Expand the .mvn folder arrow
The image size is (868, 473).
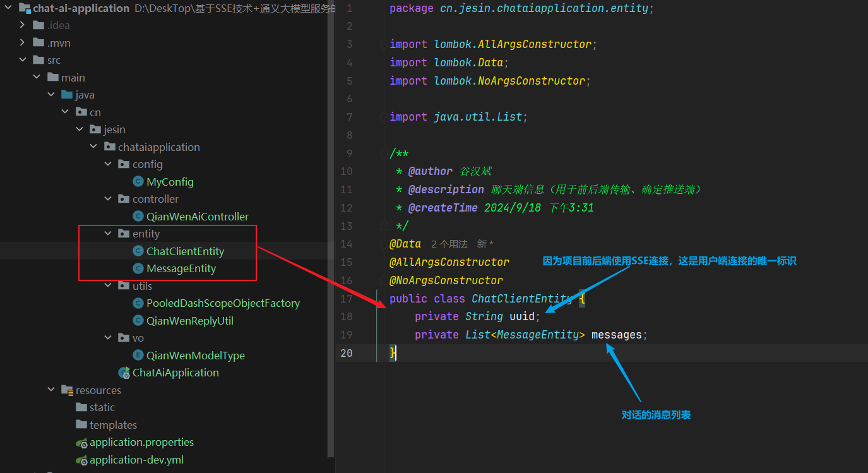[23, 43]
